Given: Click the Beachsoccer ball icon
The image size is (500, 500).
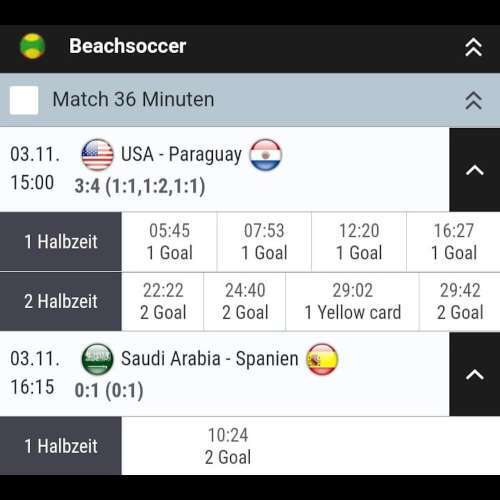Looking at the screenshot, I should [x=32, y=46].
